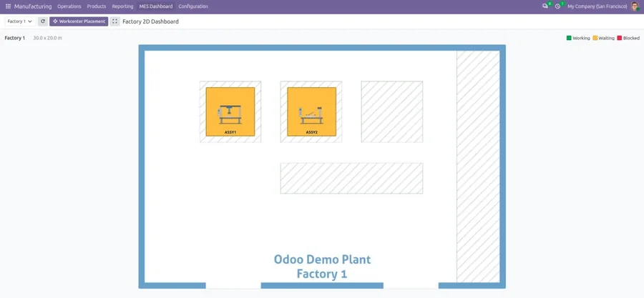Viewport: 644px width, 298px height.
Task: Open the Products menu
Action: (x=97, y=6)
